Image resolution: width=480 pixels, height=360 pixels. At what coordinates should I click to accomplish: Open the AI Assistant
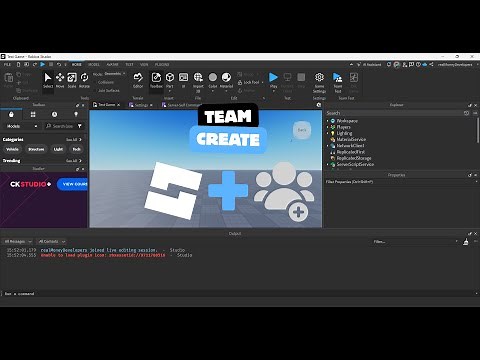click(x=369, y=64)
